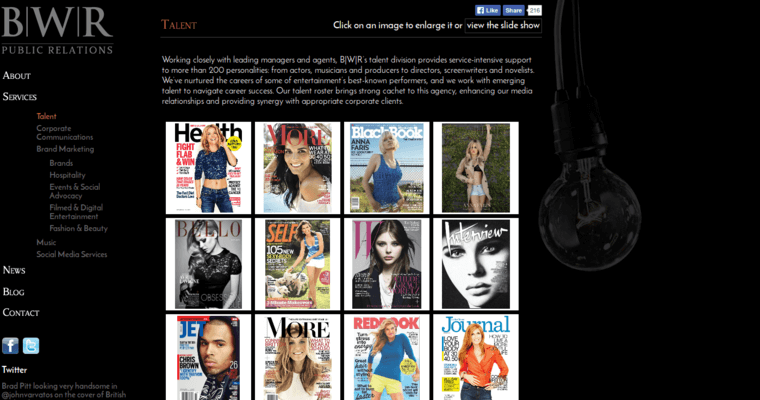Open the Brands sub-link
Screen dimensions: 760x400
(x=61, y=163)
